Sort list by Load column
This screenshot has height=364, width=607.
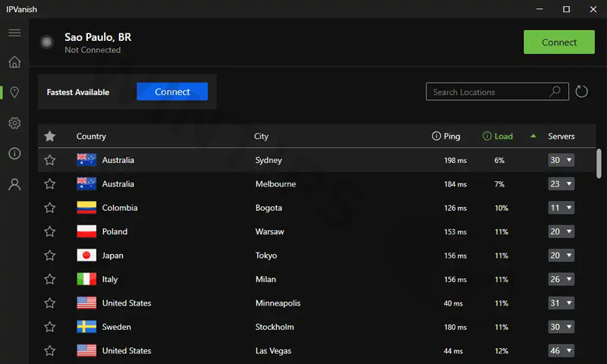point(503,136)
